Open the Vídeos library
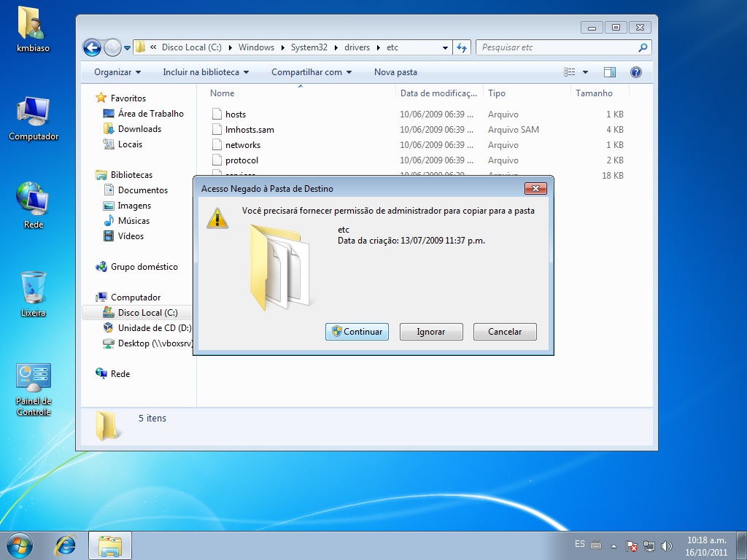 pos(131,236)
